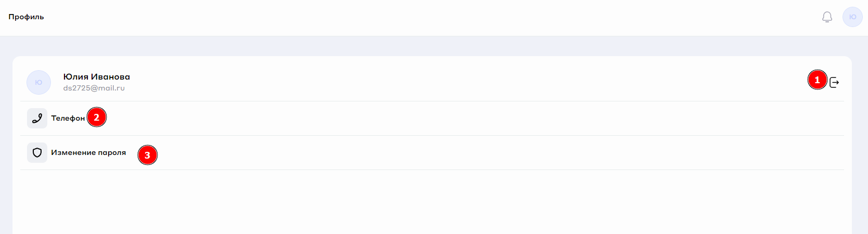Click the name Юлия Иванова
868x234 pixels.
[x=97, y=77]
